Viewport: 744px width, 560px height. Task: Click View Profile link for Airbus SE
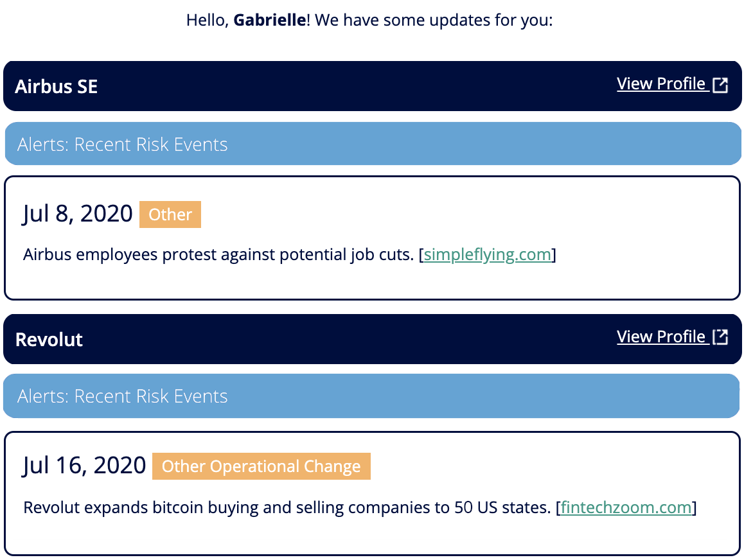(x=661, y=84)
